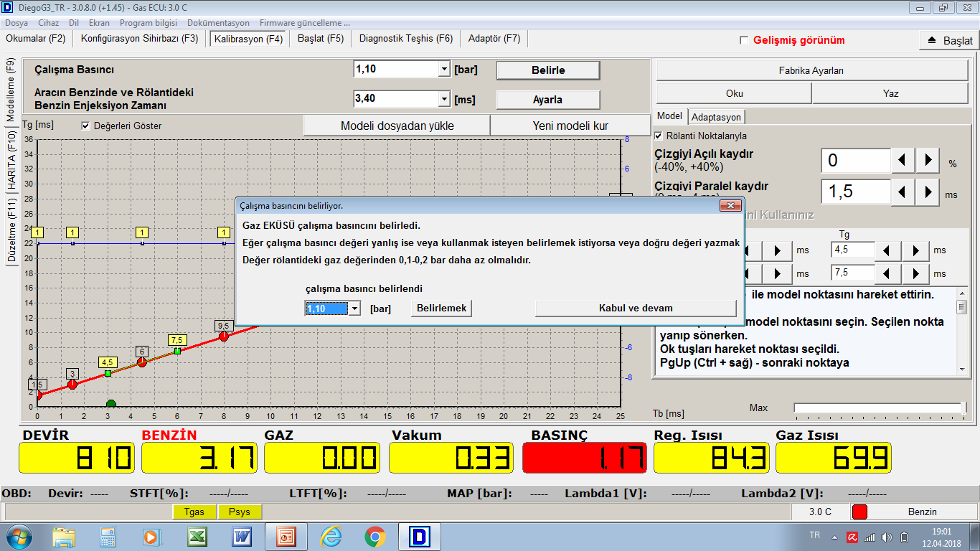Click the help text panel scrollbar
This screenshot has height=551, width=980.
tap(962, 331)
